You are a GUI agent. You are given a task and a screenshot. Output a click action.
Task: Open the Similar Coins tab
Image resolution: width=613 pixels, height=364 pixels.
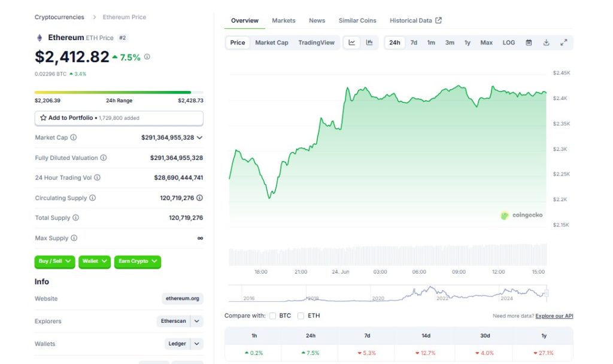point(357,20)
